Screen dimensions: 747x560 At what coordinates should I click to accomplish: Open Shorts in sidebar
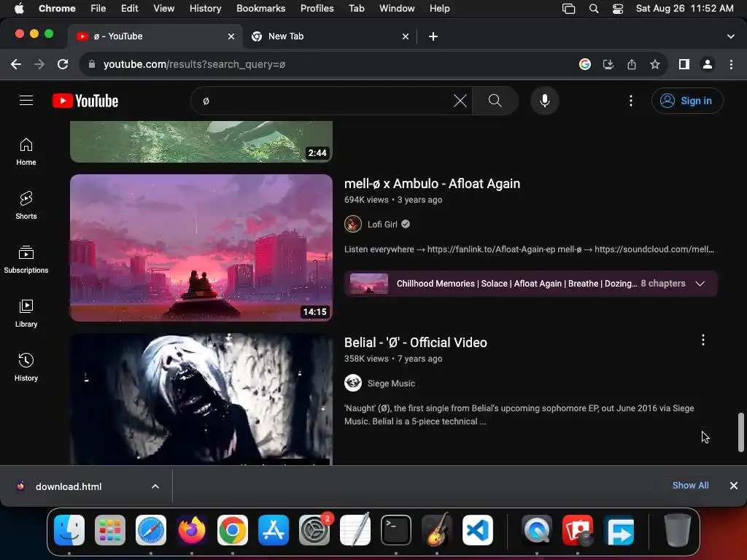26,206
